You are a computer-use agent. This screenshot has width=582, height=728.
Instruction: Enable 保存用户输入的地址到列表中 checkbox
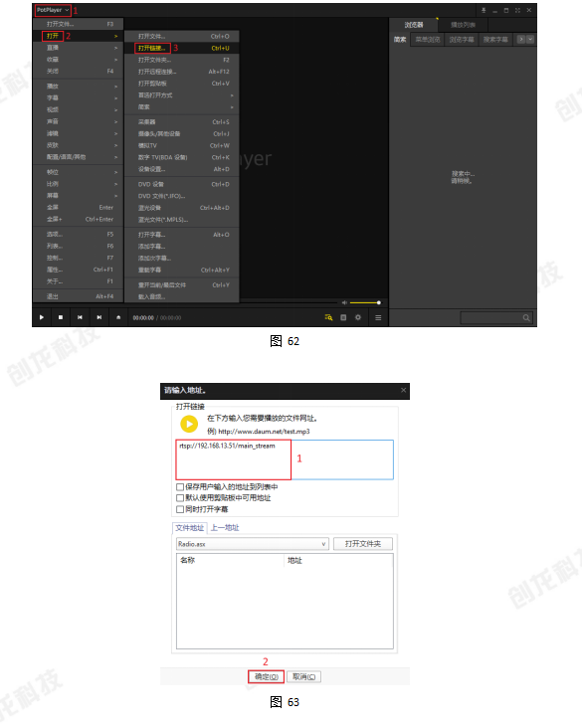(180, 487)
